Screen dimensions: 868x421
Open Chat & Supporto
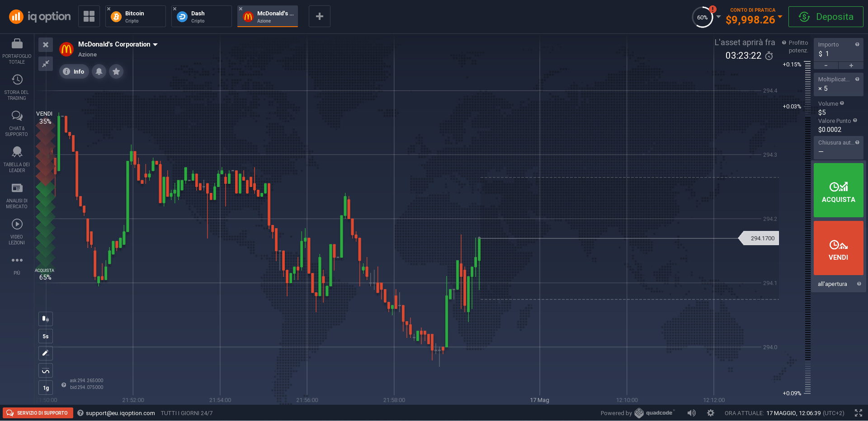(17, 123)
